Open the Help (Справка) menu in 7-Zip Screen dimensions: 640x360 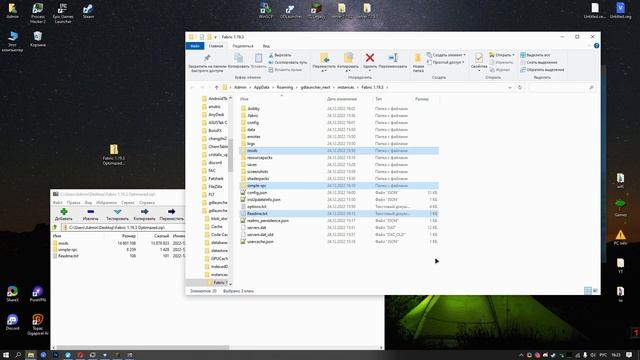pos(147,202)
